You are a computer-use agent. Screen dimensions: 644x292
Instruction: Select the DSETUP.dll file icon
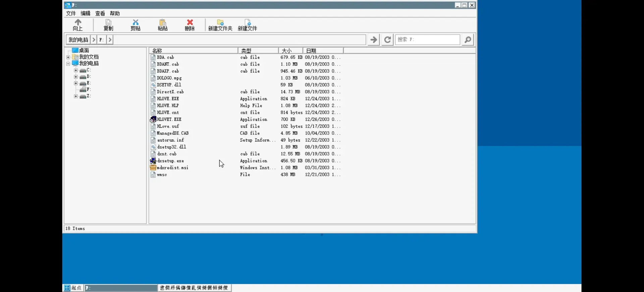click(153, 85)
